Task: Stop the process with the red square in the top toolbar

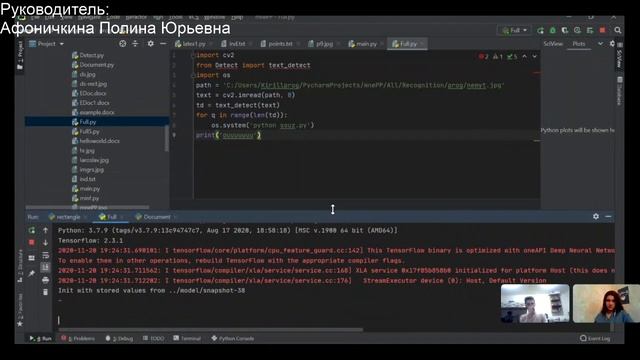Action: 602,30
